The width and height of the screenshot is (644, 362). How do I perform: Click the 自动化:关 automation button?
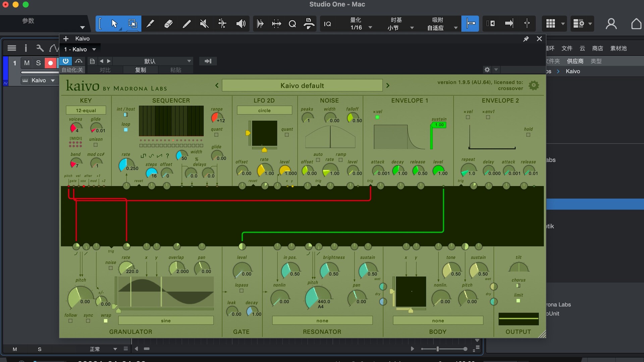click(72, 70)
